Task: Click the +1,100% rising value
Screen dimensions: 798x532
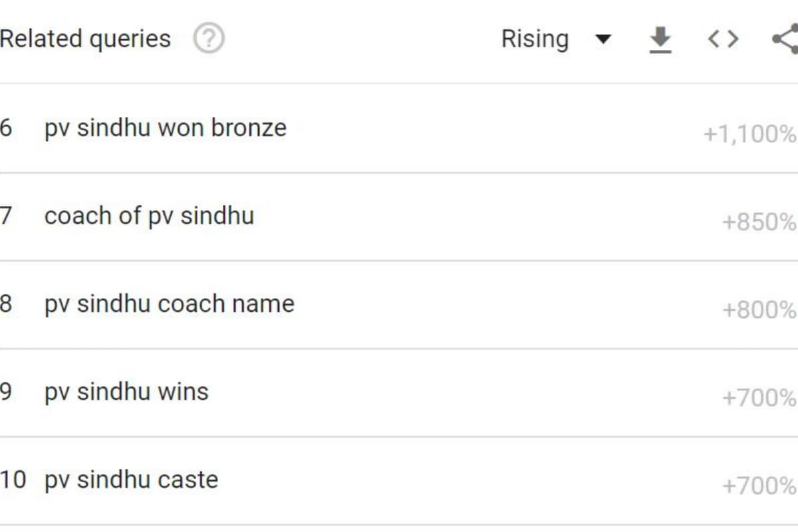Action: 749,134
